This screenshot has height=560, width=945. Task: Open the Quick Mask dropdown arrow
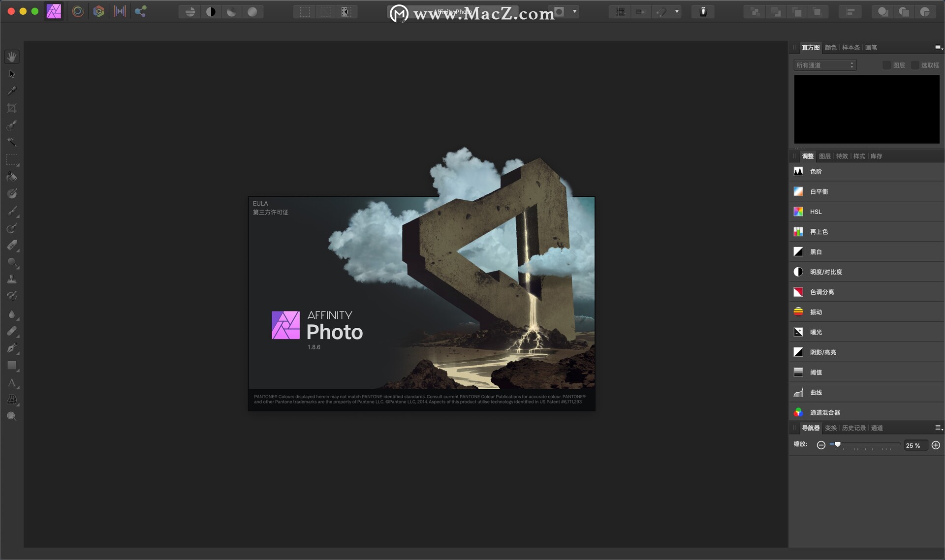point(574,12)
